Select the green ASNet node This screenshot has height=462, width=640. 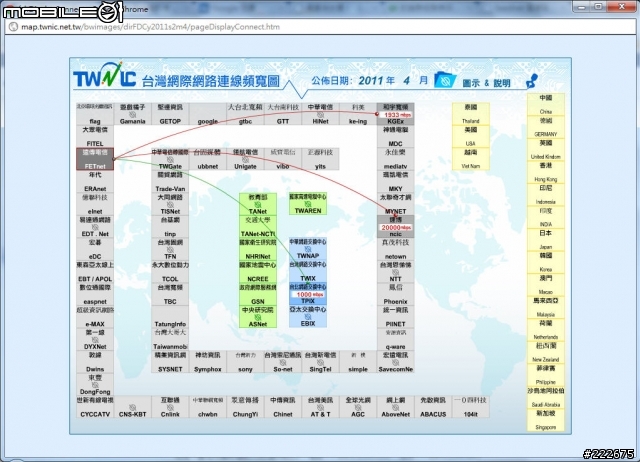(x=258, y=317)
